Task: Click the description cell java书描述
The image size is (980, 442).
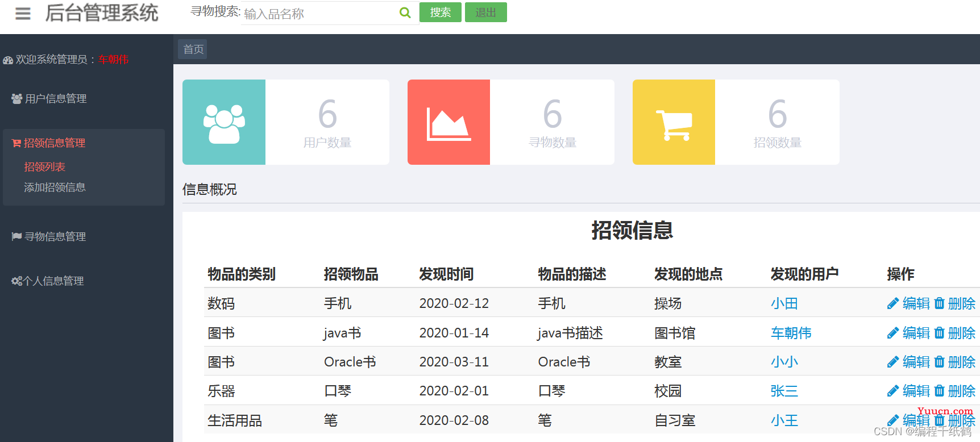Action: [x=571, y=333]
